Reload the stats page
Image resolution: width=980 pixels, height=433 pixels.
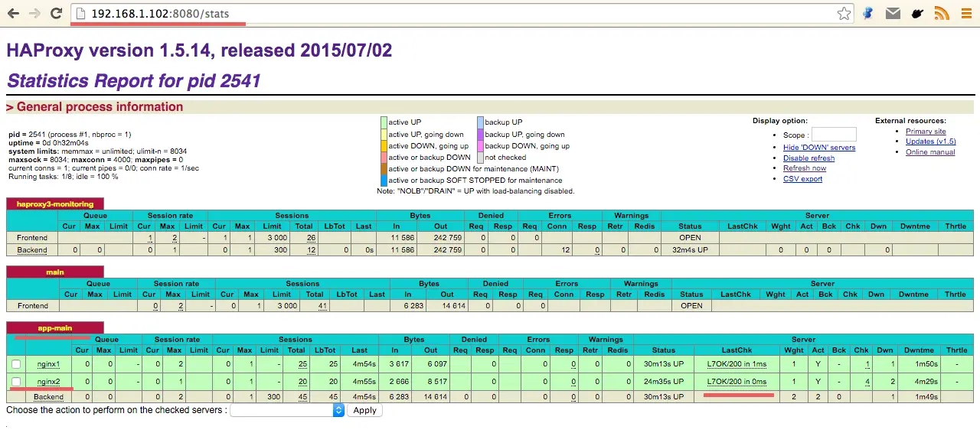point(56,13)
